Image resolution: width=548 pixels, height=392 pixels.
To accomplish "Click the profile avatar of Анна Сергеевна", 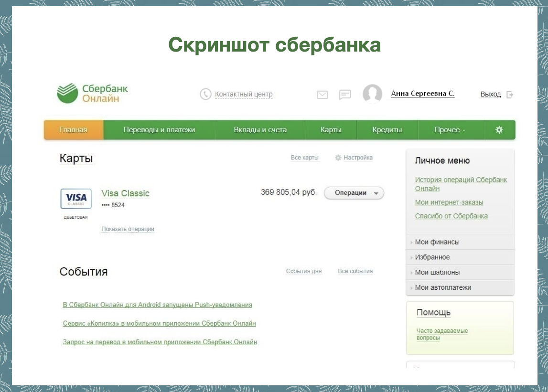I will (x=372, y=94).
